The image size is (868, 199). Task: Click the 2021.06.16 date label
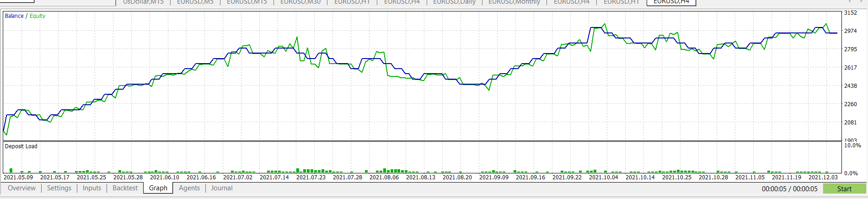point(201,177)
